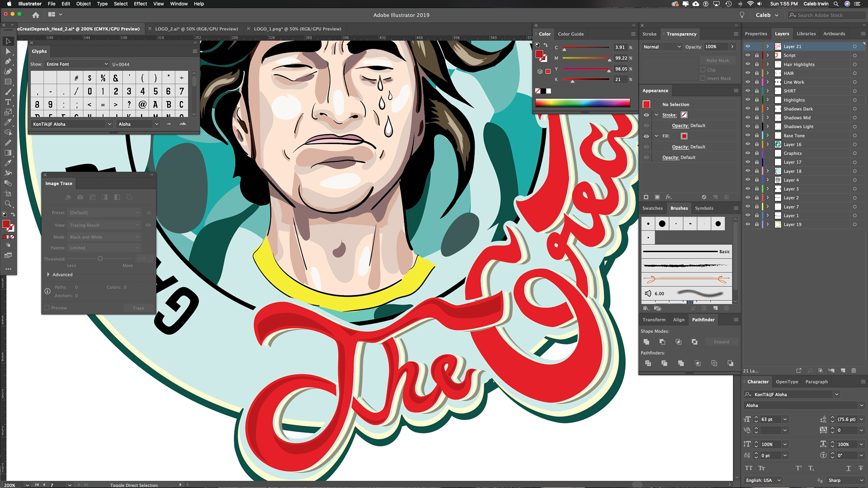Switch to the Swatches tab
The width and height of the screenshot is (868, 488).
[652, 208]
